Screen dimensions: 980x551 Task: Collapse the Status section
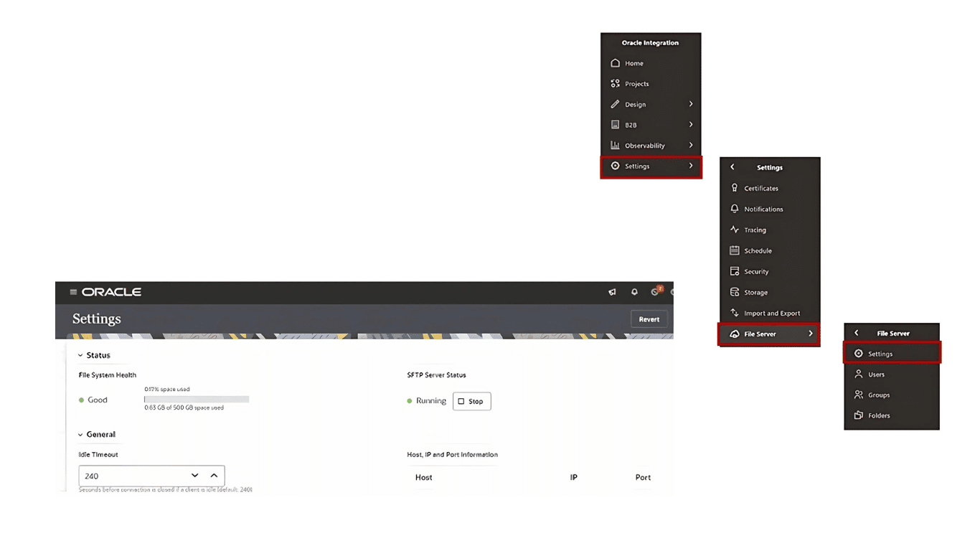click(80, 355)
